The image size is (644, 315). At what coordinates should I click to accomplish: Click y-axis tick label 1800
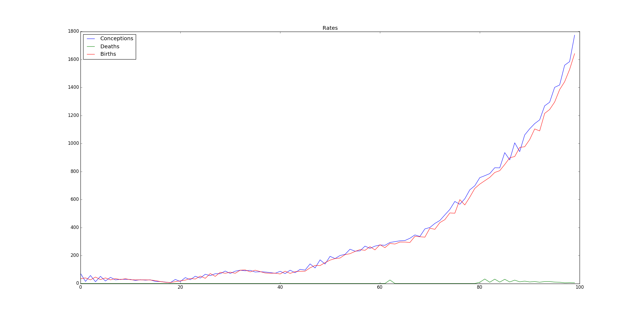[74, 31]
